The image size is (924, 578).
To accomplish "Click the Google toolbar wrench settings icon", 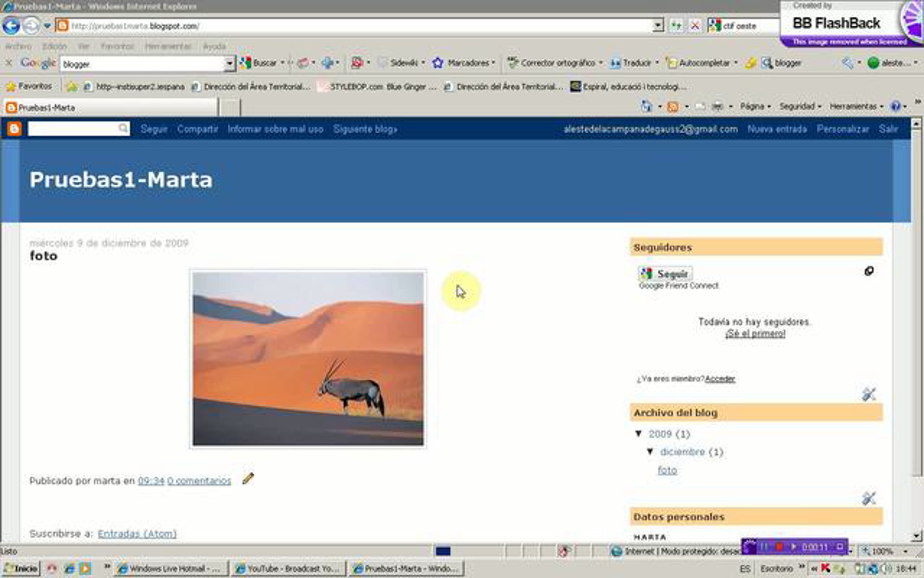I will (847, 63).
